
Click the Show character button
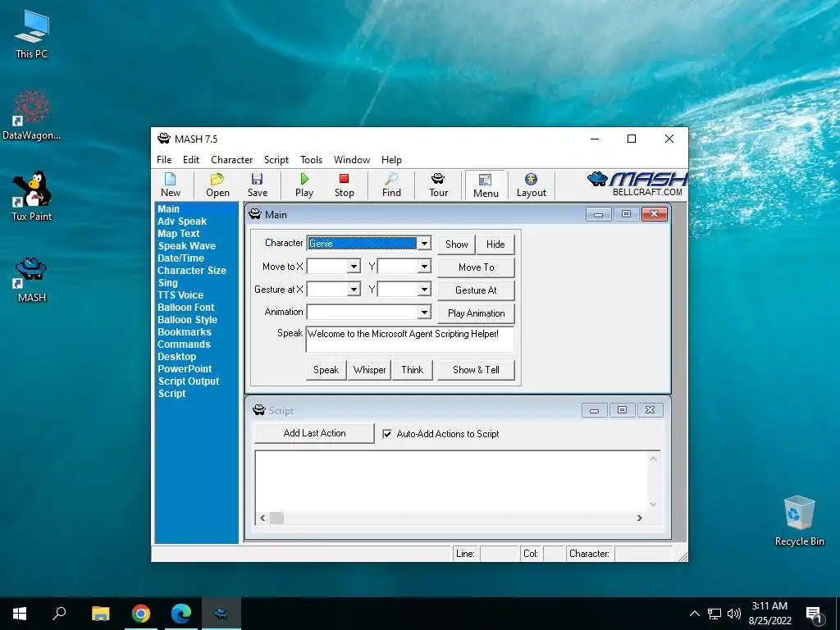click(456, 244)
